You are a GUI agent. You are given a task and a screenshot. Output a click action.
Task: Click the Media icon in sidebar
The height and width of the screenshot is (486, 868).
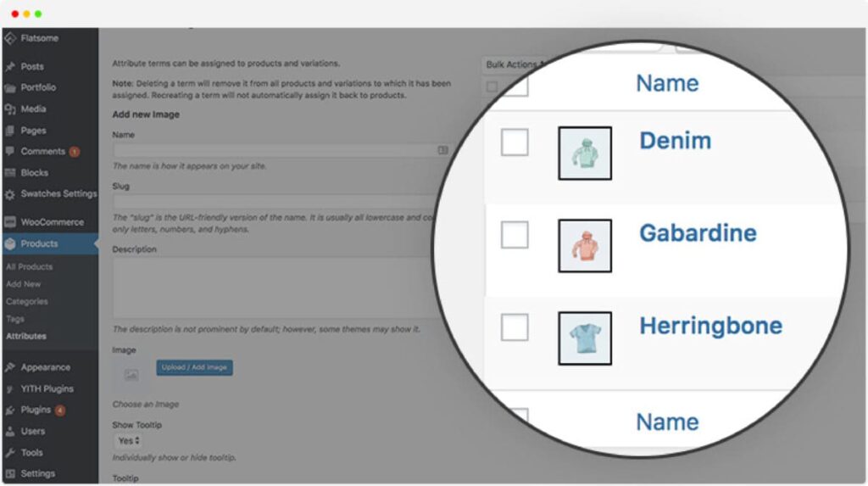[10, 109]
